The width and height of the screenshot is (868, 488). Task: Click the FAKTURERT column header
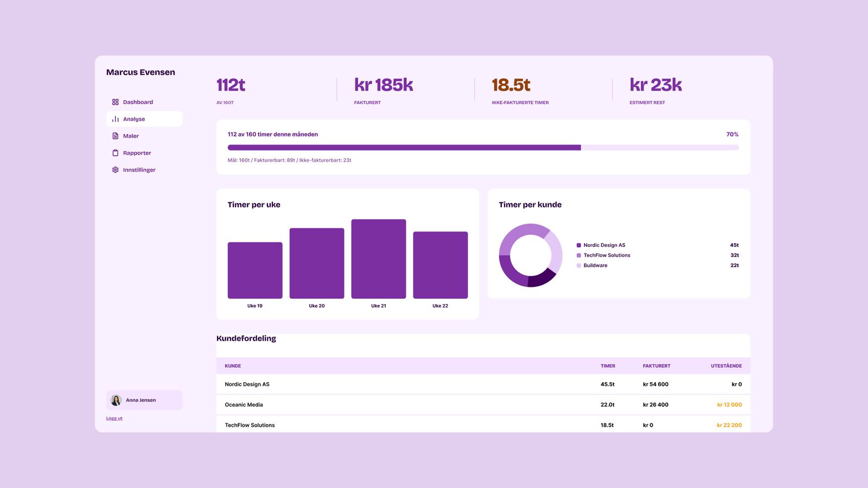pos(656,366)
